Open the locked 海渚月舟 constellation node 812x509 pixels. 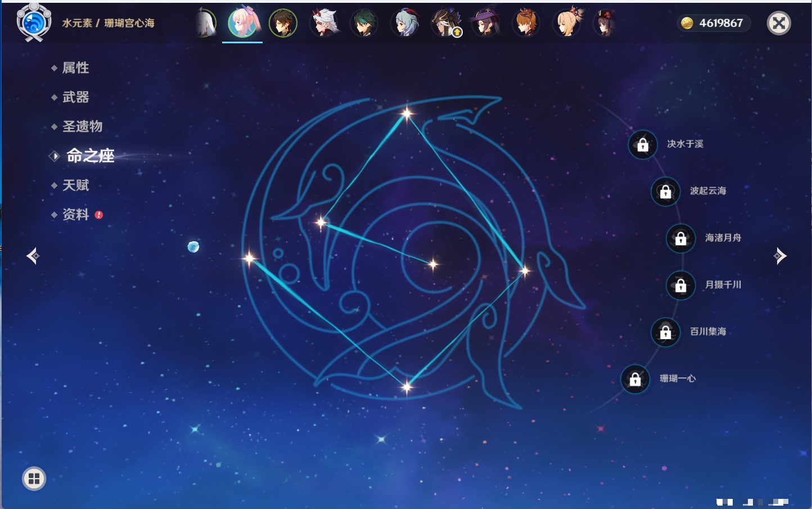[680, 238]
